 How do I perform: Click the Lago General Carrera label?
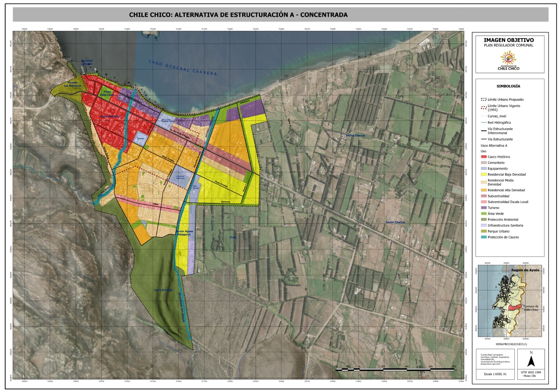coord(183,67)
